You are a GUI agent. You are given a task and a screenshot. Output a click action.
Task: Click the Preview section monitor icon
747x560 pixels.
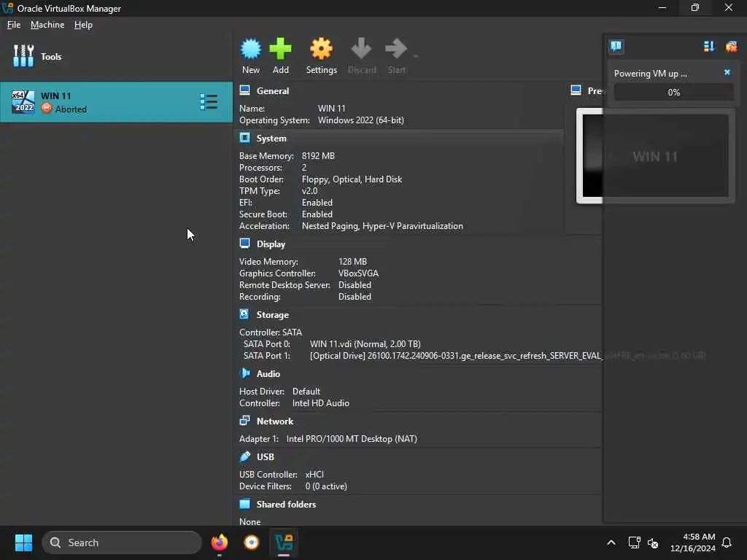click(x=576, y=90)
